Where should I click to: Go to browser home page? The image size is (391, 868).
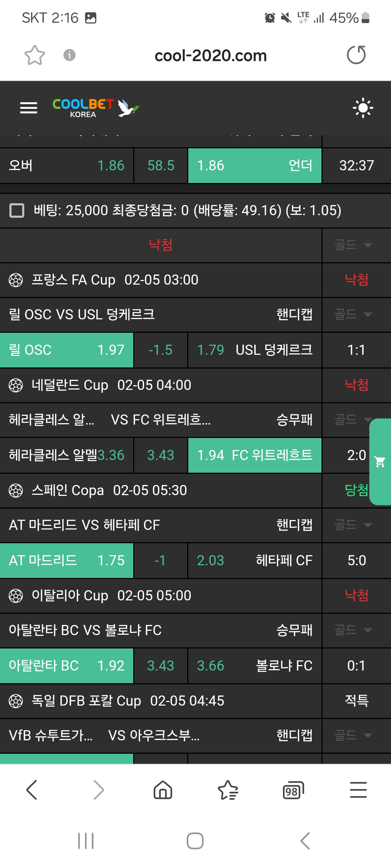pyautogui.click(x=163, y=790)
